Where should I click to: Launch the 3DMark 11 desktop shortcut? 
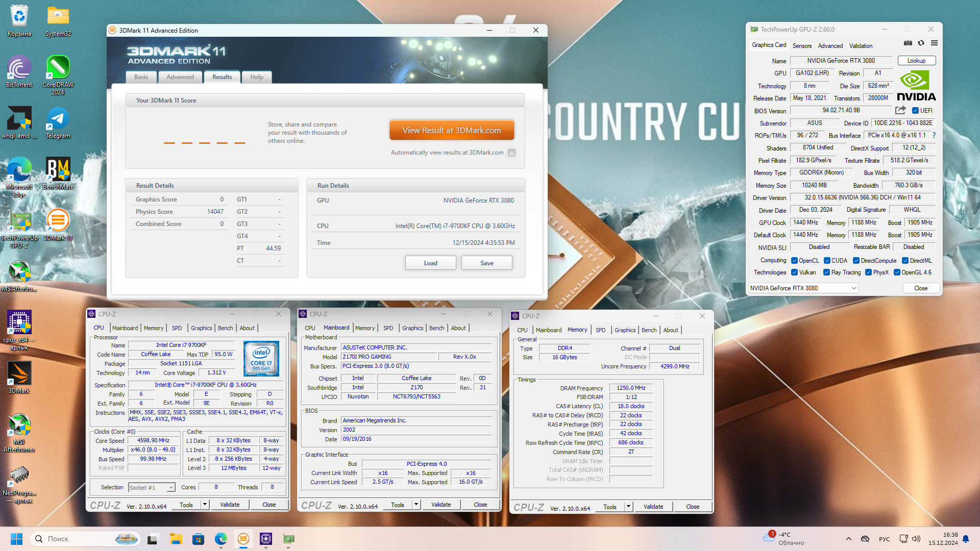tap(58, 224)
